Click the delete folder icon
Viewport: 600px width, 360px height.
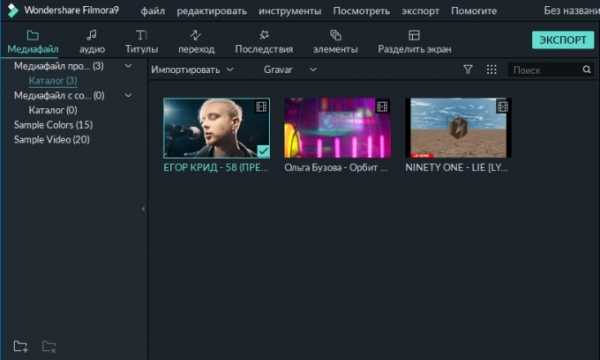pos(49,346)
